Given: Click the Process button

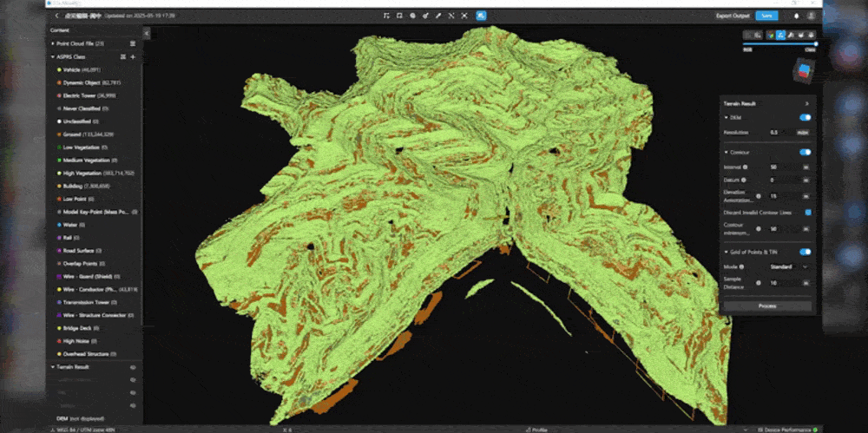Looking at the screenshot, I should [x=767, y=305].
